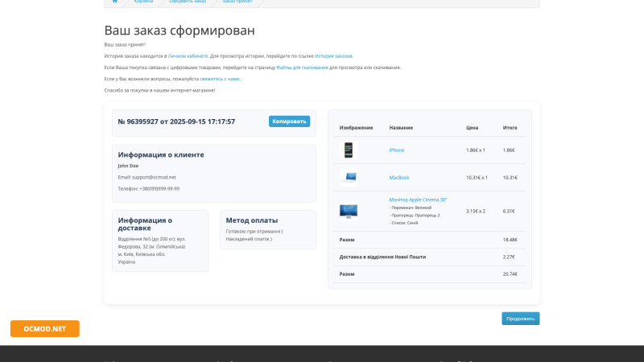644x362 pixels.
Task: Click the свяжитесь с нами link
Action: pyautogui.click(x=219, y=79)
